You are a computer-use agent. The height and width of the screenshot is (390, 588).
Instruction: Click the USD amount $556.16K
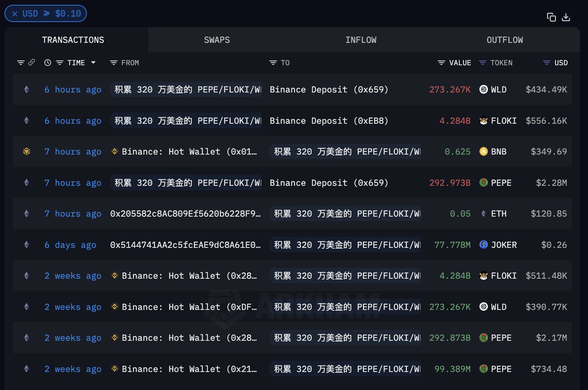546,121
